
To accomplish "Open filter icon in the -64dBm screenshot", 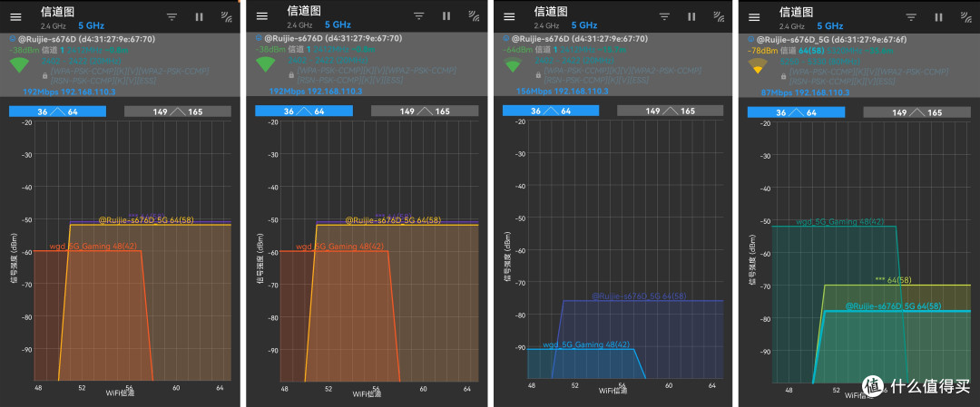I will click(x=664, y=17).
